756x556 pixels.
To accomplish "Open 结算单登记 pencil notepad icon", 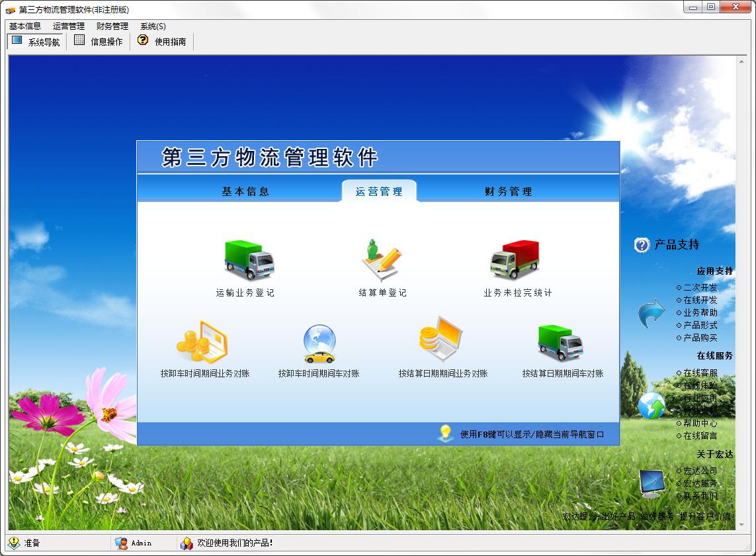I will [x=382, y=259].
